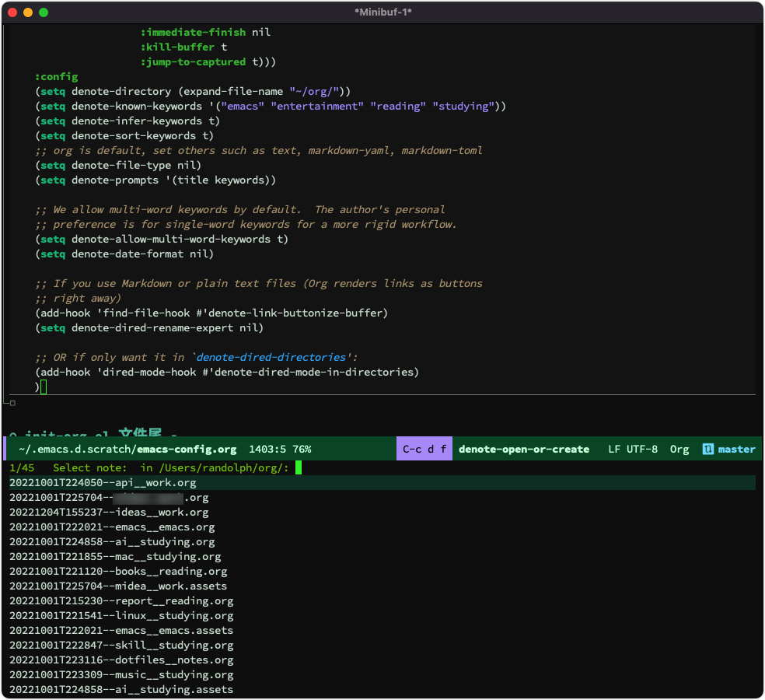Click the green macOS zoom button

click(44, 12)
